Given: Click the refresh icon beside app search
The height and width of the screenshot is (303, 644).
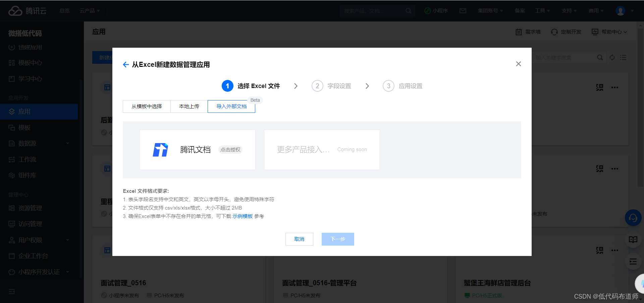Looking at the screenshot, I should 612,57.
